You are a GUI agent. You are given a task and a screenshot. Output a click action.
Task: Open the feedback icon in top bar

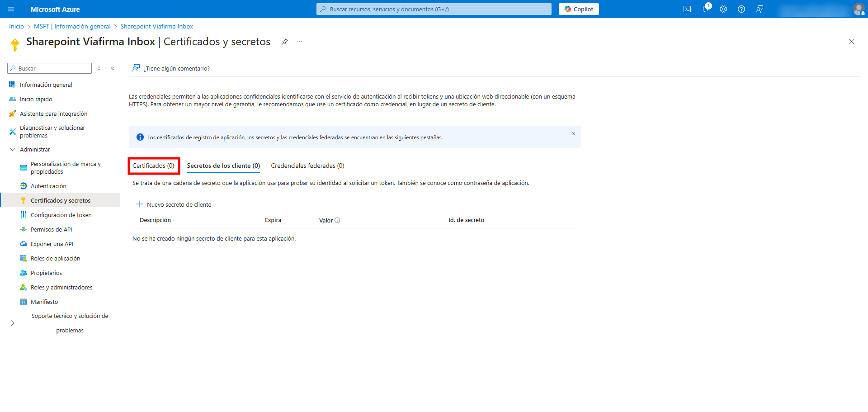coord(759,9)
